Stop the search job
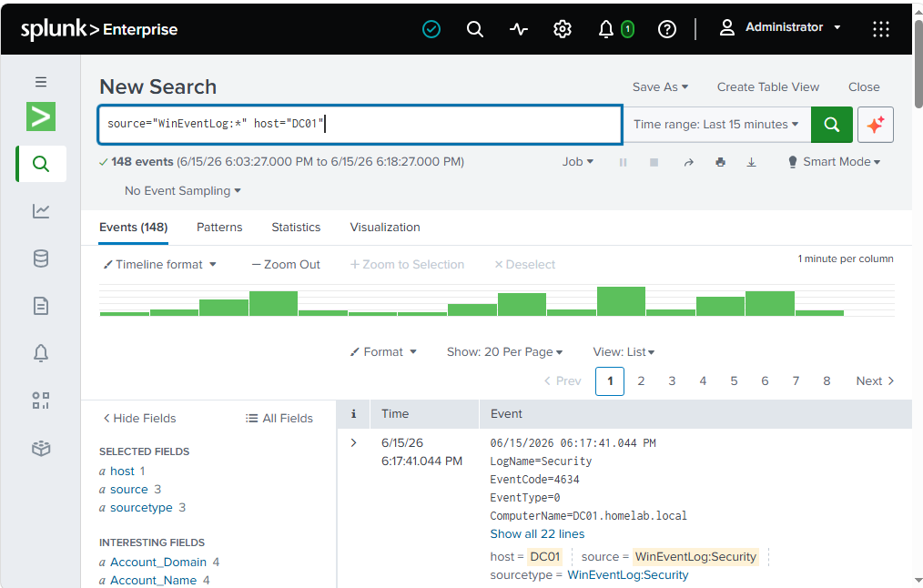 [654, 162]
